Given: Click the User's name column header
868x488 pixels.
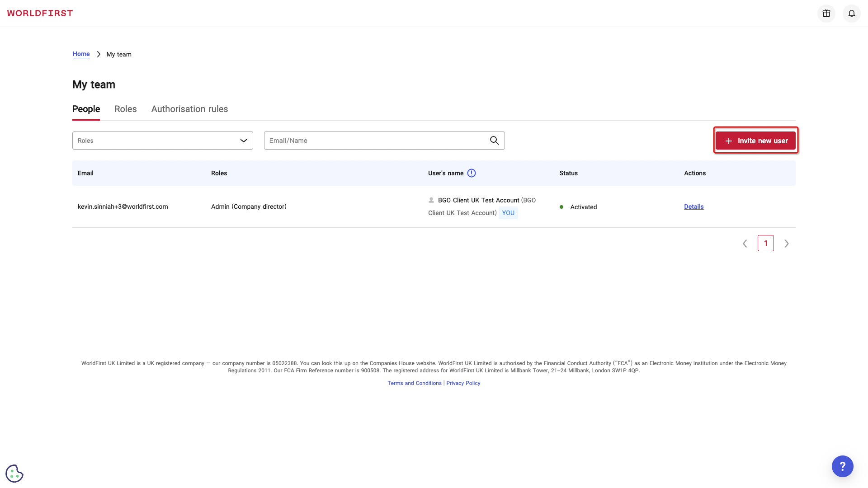Looking at the screenshot, I should (x=446, y=173).
